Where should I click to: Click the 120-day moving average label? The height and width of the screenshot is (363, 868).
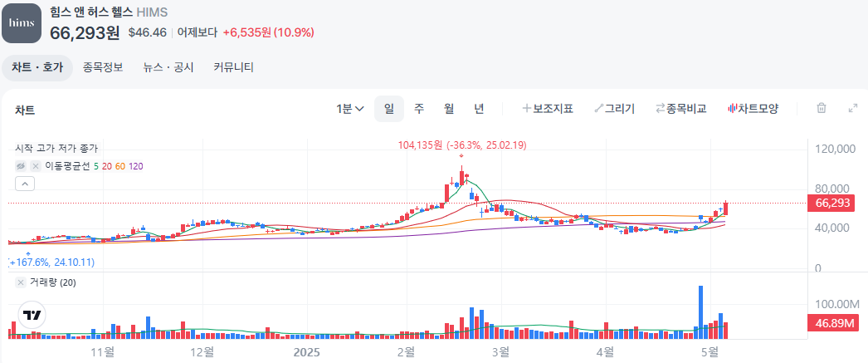(x=135, y=165)
